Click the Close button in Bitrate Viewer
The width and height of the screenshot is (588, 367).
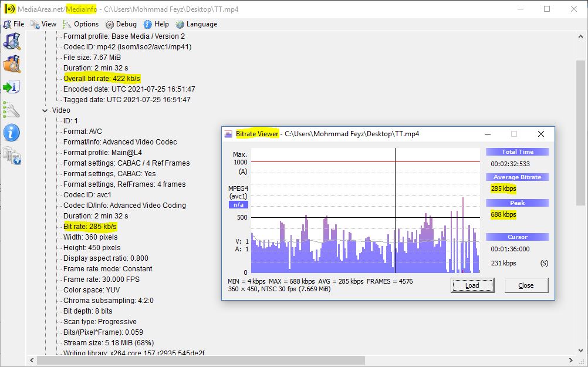[526, 285]
